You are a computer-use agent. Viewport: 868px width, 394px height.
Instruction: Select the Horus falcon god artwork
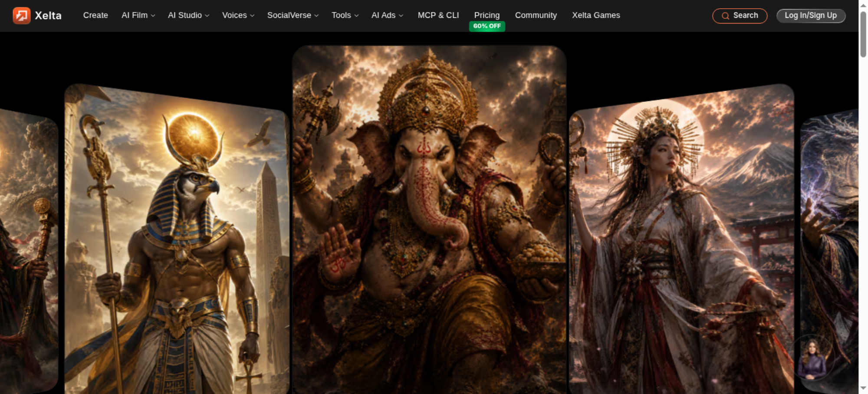tap(177, 239)
